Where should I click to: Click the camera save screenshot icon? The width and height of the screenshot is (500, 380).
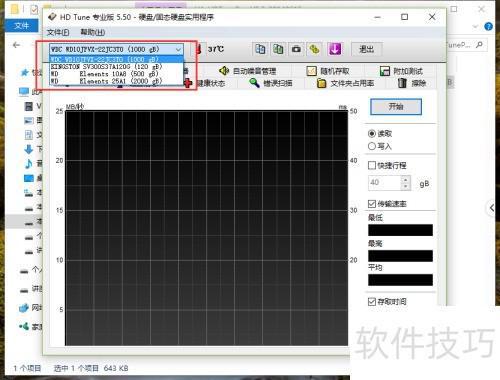coord(296,49)
